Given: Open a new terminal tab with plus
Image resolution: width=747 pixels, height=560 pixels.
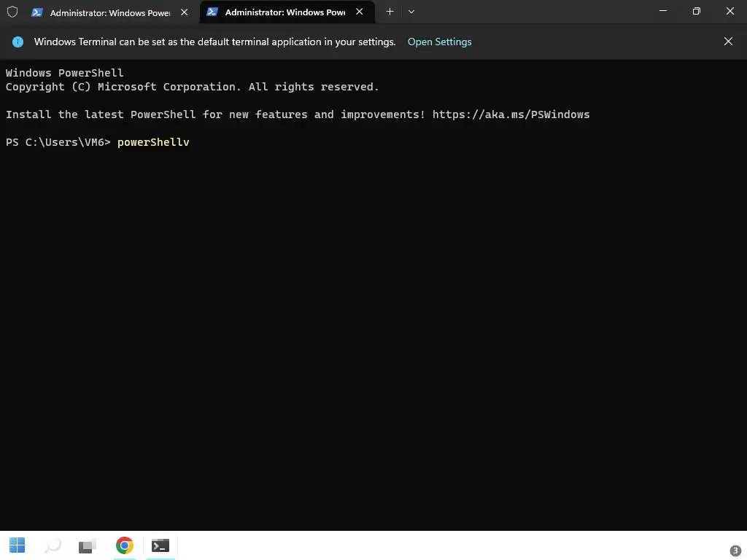Looking at the screenshot, I should [390, 12].
